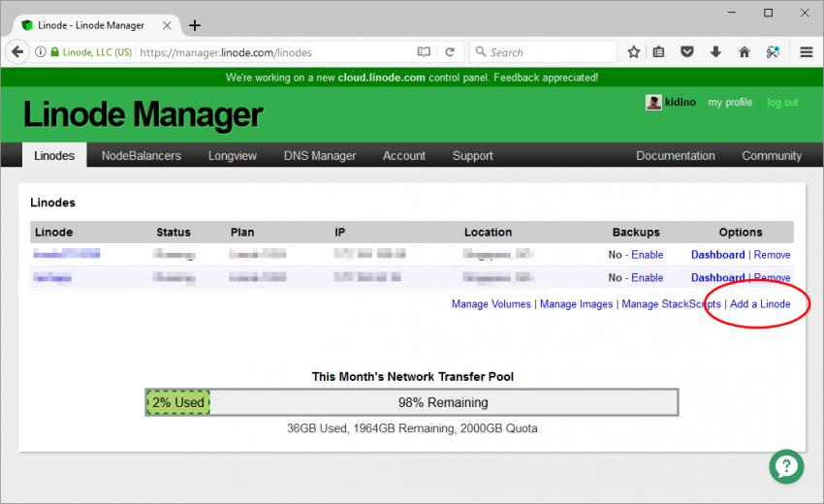Switch to the NodeBalancers tab
824x504 pixels.
point(142,155)
